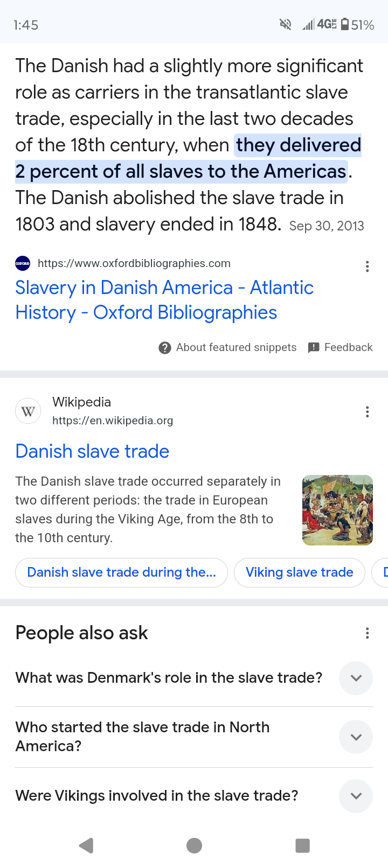Open the recent apps square button
This screenshot has height=868, width=388.
(x=303, y=845)
